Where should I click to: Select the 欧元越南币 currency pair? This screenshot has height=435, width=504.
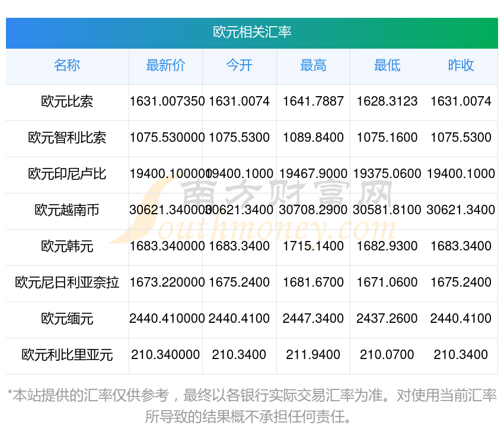tap(67, 210)
